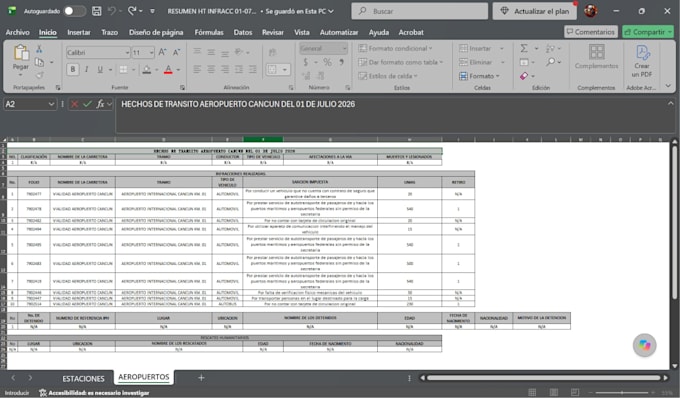Open the Merge and Center dropdown

point(285,69)
